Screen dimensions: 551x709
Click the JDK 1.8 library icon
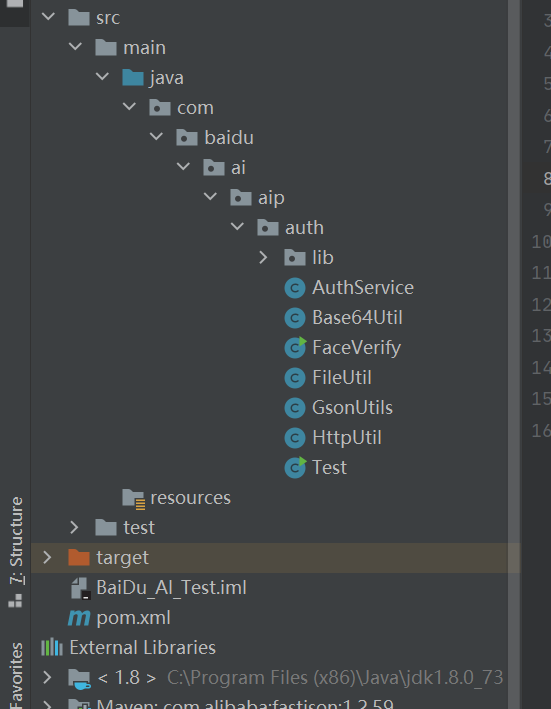80,679
